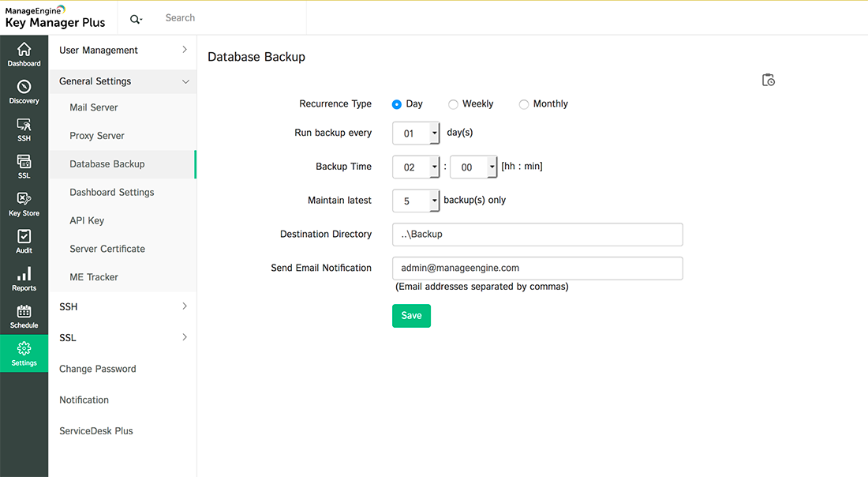Viewport: 868px width, 477px height.
Task: Click the green Save button
Action: tap(411, 316)
